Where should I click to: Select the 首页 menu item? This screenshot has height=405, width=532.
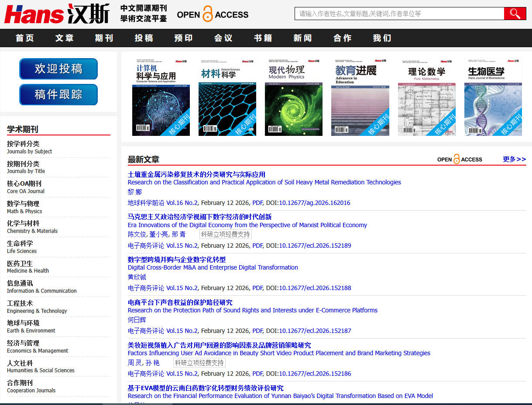pos(24,38)
